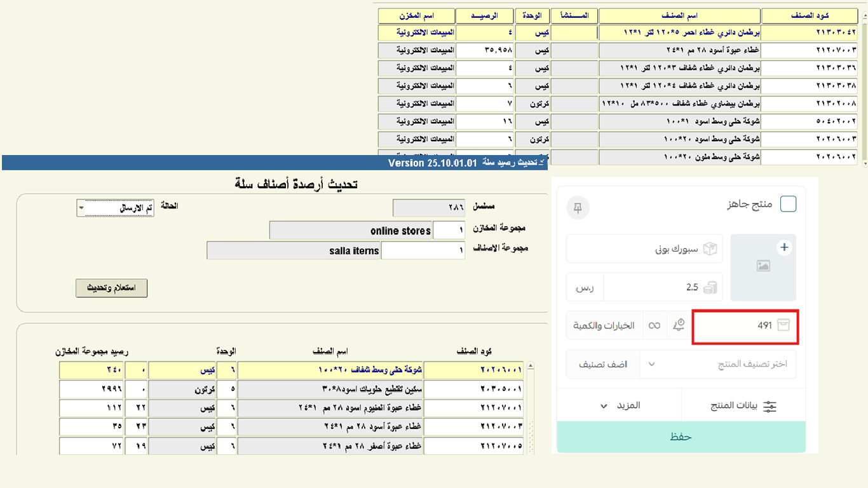
Task: Open الخيارات والكمية options
Action: click(604, 326)
